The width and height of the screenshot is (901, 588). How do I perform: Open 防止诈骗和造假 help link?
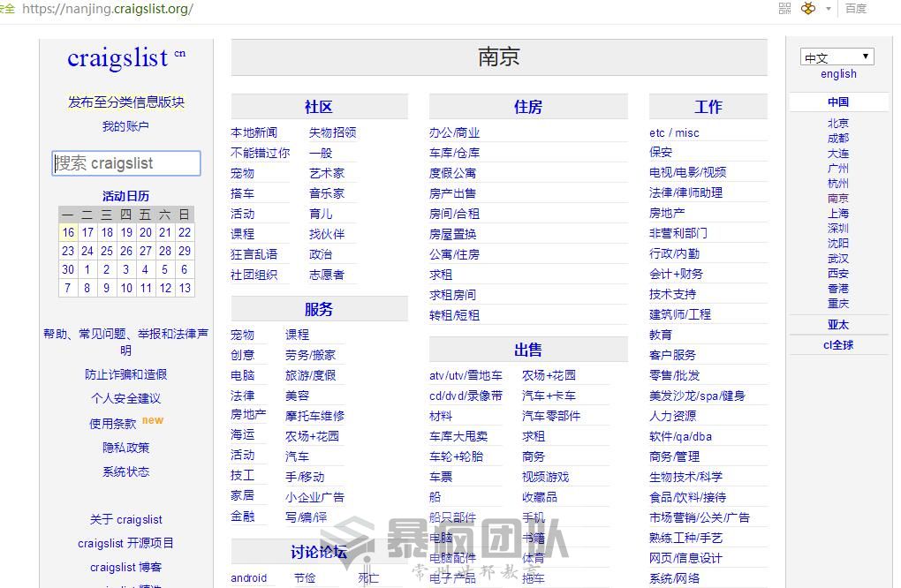pos(125,374)
